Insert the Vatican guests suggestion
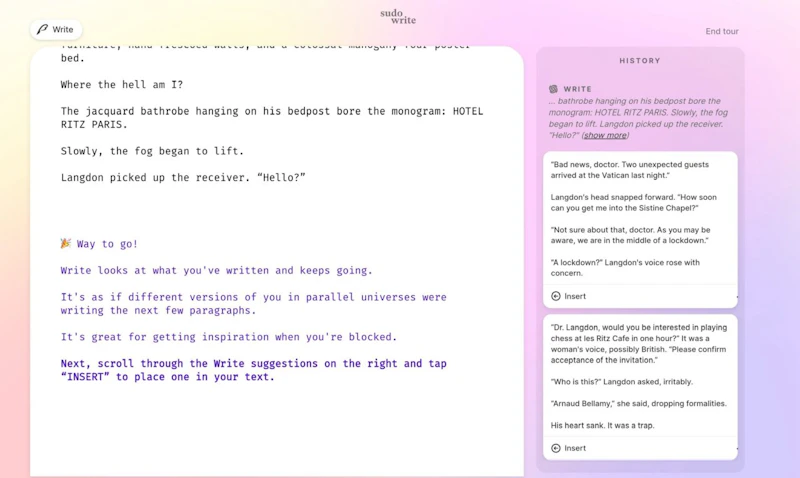Image resolution: width=800 pixels, height=478 pixels. [x=568, y=296]
